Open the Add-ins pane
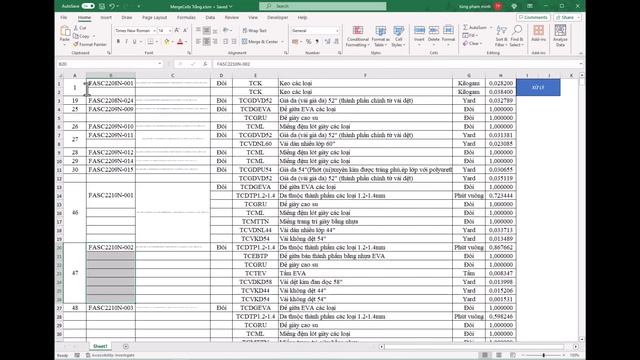640x360 pixels. pos(538,33)
